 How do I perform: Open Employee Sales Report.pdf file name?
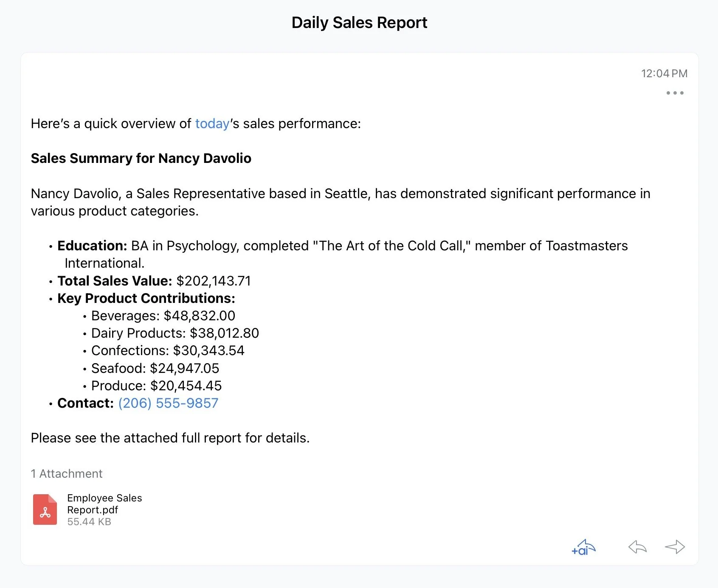tap(104, 504)
